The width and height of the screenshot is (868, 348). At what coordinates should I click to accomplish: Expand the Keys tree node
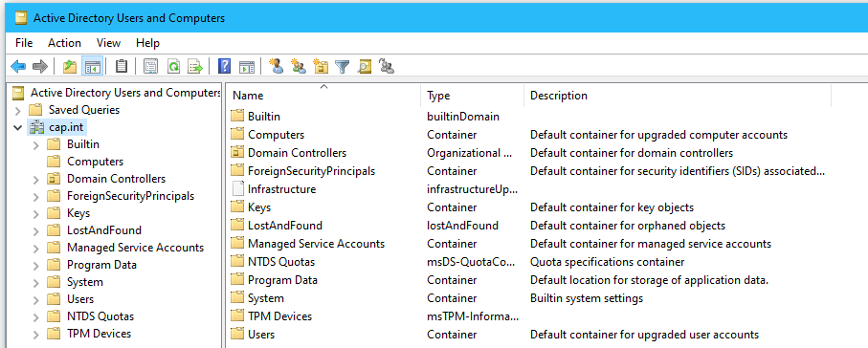36,213
